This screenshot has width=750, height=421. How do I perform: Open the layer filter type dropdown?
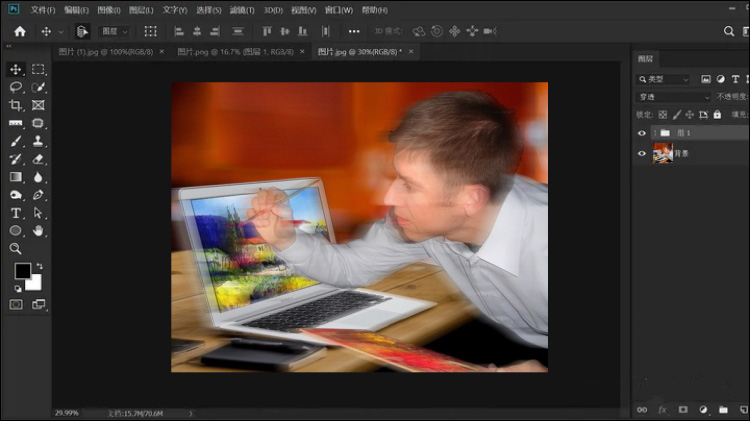coord(663,79)
